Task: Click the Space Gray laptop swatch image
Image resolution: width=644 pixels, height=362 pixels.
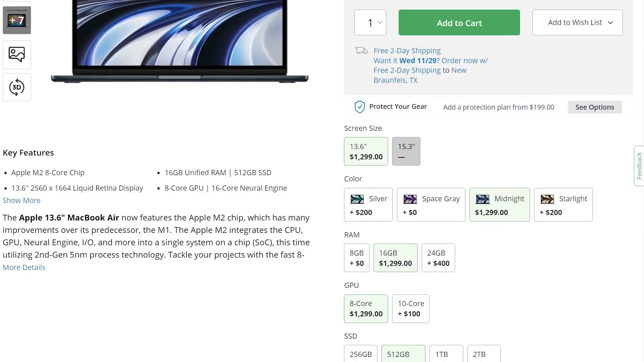Action: coord(410,199)
